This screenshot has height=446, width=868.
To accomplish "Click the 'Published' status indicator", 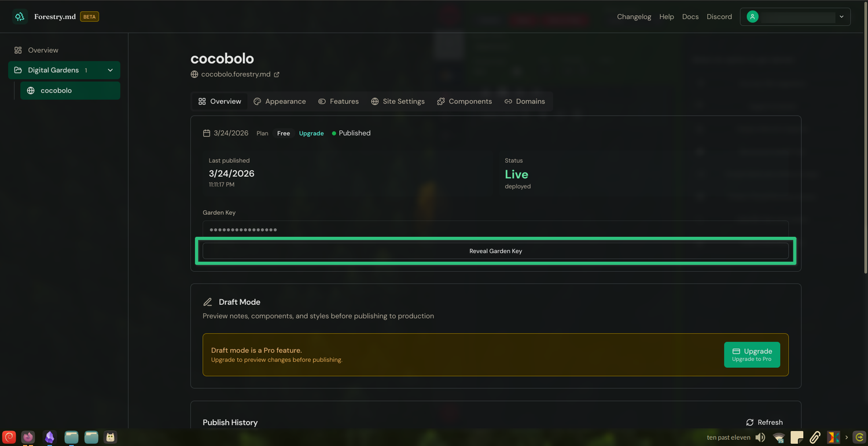I will pyautogui.click(x=351, y=133).
